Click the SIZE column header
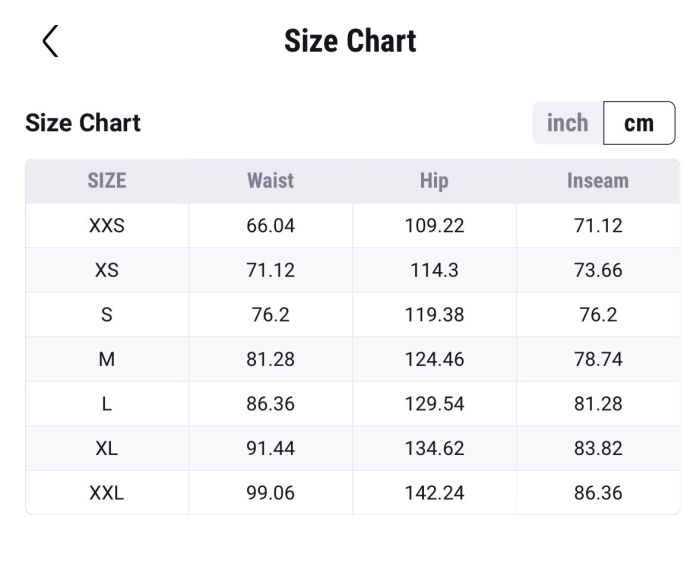The height and width of the screenshot is (569, 700). coord(107,181)
